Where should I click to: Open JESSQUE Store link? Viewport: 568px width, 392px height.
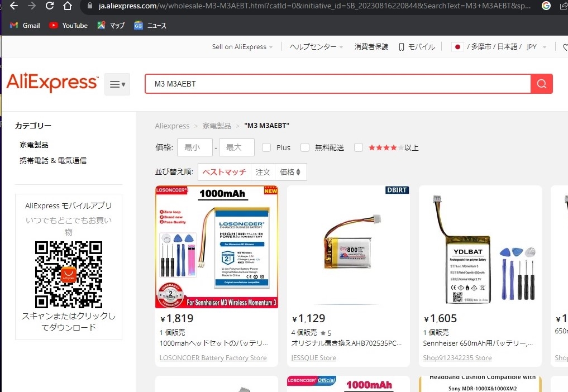point(314,358)
